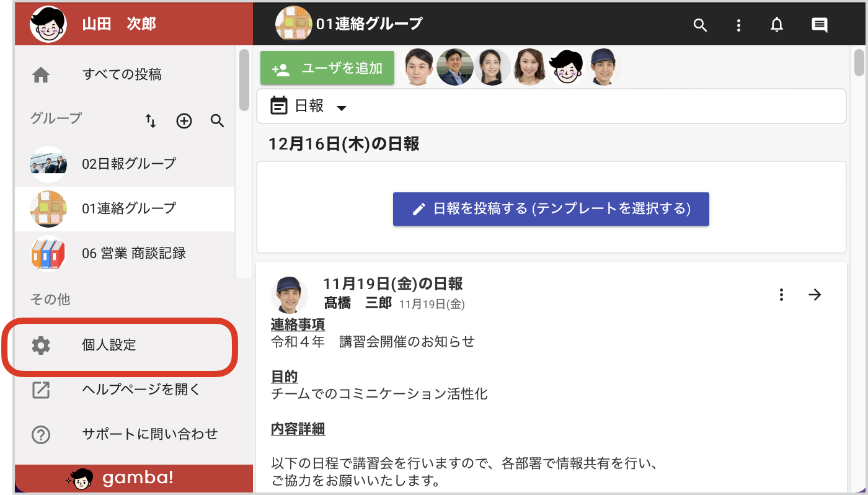This screenshot has height=495, width=868.
Task: Click the 12月16日(木)の日報 heading
Action: tap(344, 145)
